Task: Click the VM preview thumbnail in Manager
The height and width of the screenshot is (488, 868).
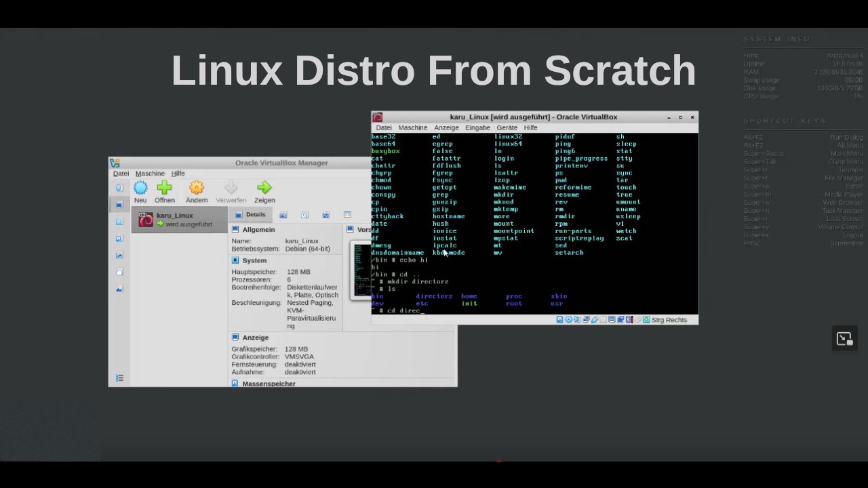Action: coord(361,269)
